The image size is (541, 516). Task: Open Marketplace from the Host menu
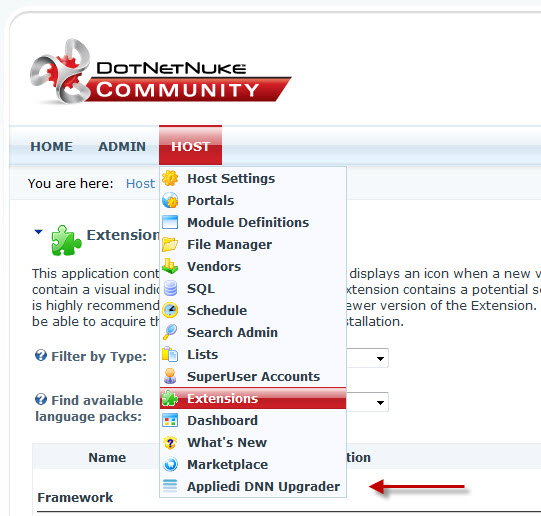tap(253, 464)
